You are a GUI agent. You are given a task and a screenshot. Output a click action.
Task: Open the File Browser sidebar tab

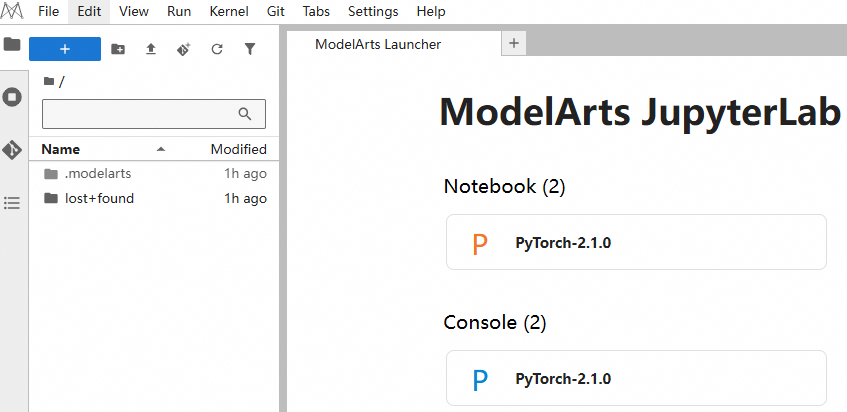[12, 44]
